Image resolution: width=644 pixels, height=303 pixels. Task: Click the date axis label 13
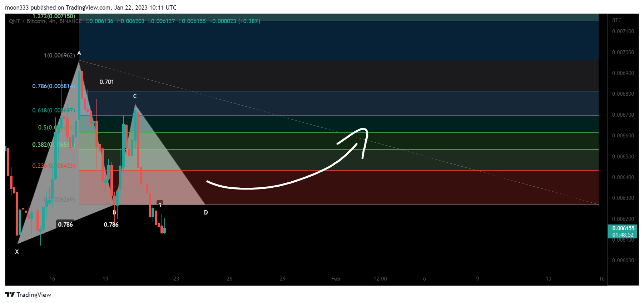549,279
